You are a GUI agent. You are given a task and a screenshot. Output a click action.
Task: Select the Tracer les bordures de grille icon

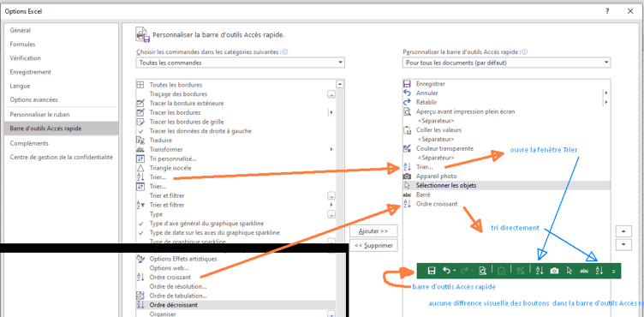(x=140, y=123)
